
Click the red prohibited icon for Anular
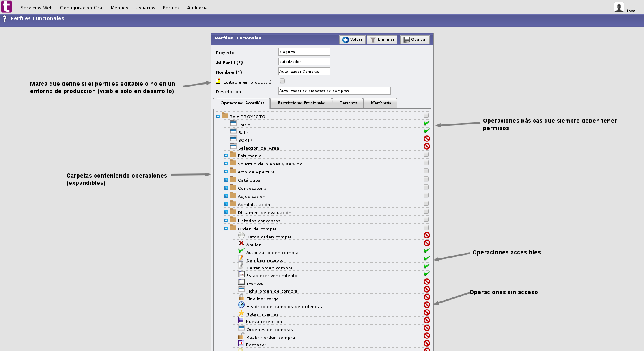426,243
